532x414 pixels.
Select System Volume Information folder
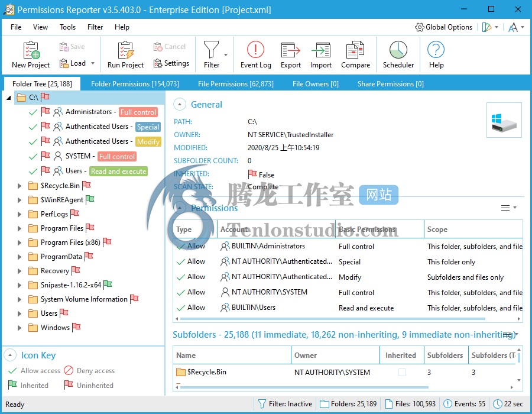coord(84,299)
